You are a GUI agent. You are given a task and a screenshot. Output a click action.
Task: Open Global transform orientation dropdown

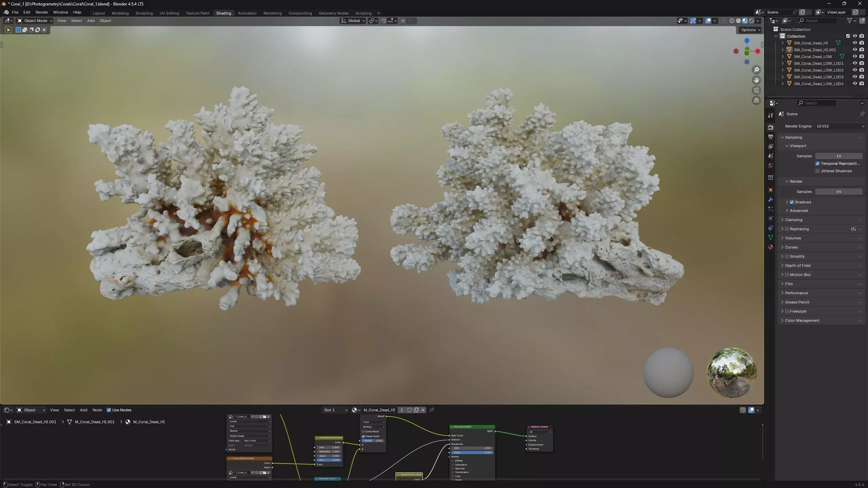click(353, 21)
